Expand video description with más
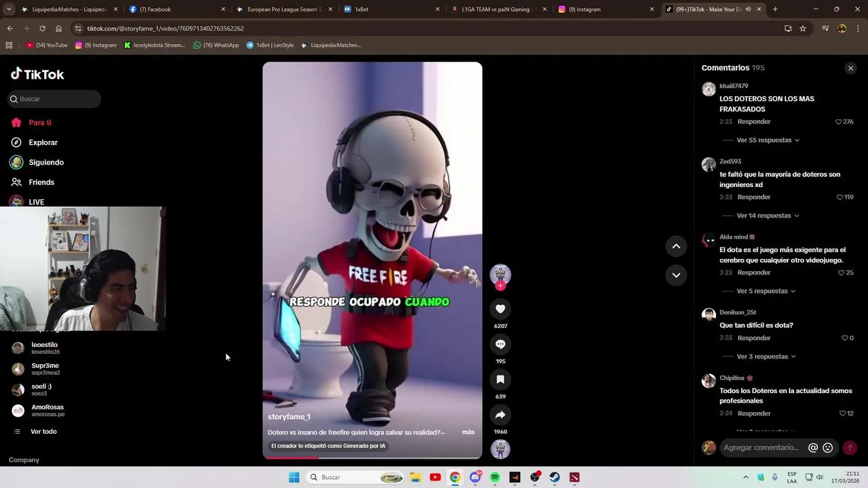 468,432
